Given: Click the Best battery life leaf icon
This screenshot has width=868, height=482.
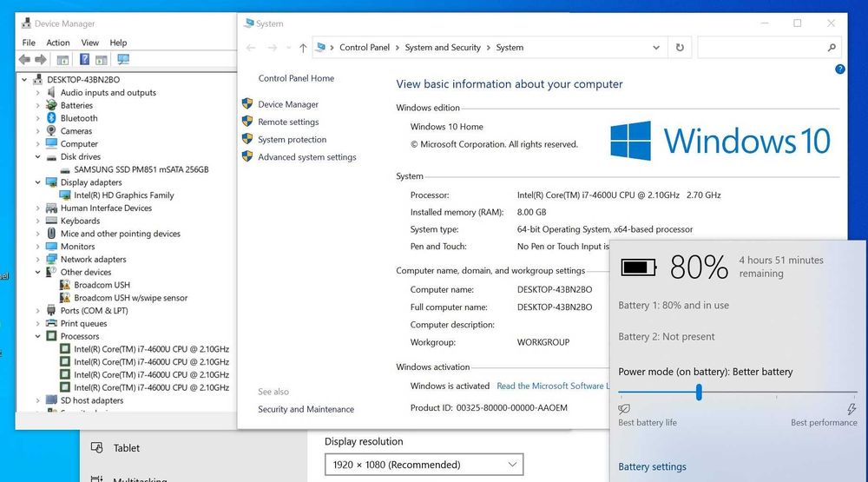Looking at the screenshot, I should [624, 409].
